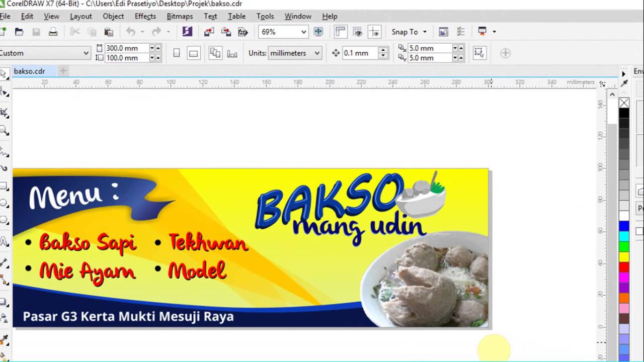
Task: Click the page width field showing 300.0 mm
Action: click(x=126, y=48)
